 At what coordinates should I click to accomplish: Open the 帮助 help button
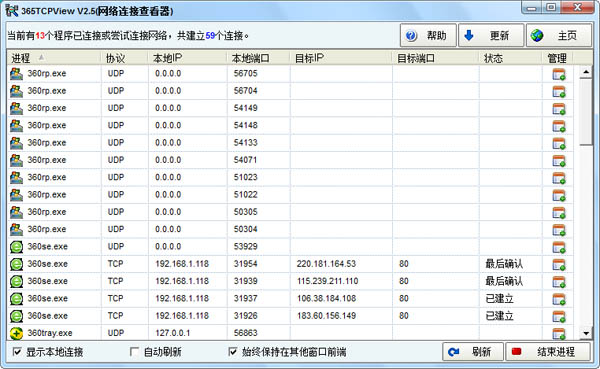tap(428, 36)
